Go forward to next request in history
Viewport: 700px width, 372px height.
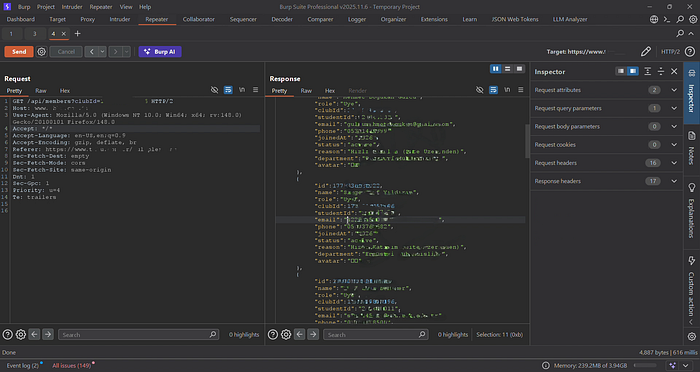pos(115,52)
